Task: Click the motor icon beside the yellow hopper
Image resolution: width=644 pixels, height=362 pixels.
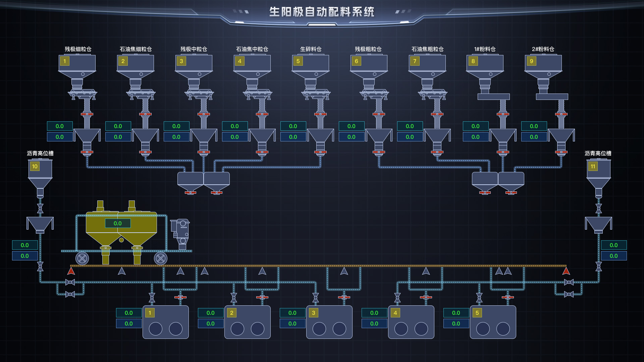Action: click(x=180, y=231)
